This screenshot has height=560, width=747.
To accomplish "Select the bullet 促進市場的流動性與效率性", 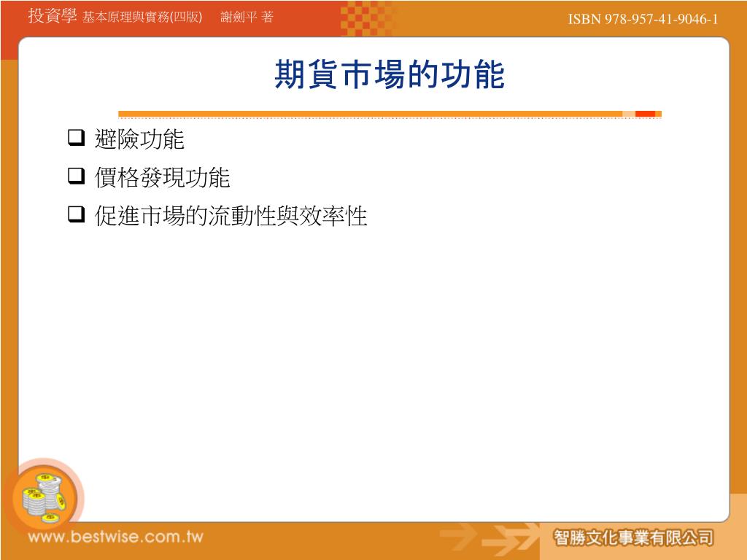I will click(231, 216).
